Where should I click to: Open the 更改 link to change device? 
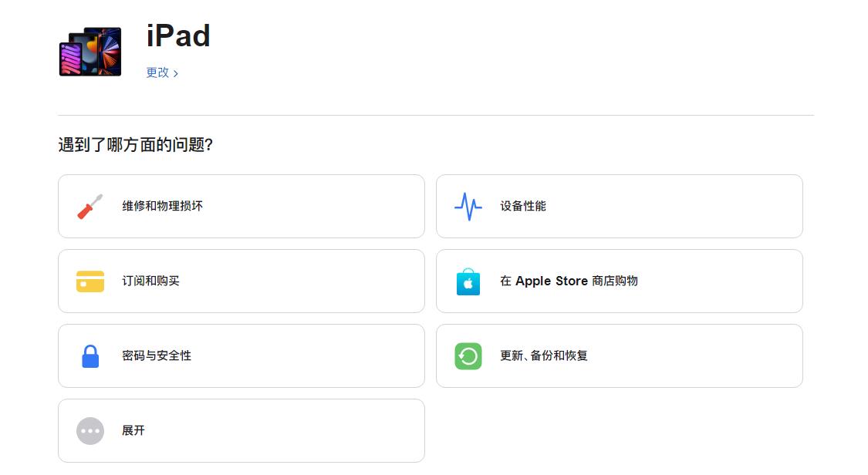[x=157, y=72]
